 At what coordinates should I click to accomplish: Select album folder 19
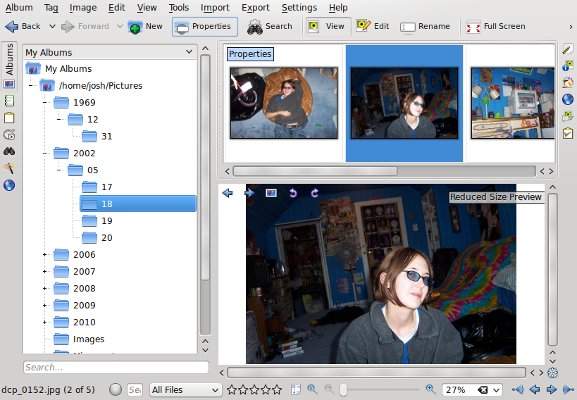pyautogui.click(x=107, y=221)
